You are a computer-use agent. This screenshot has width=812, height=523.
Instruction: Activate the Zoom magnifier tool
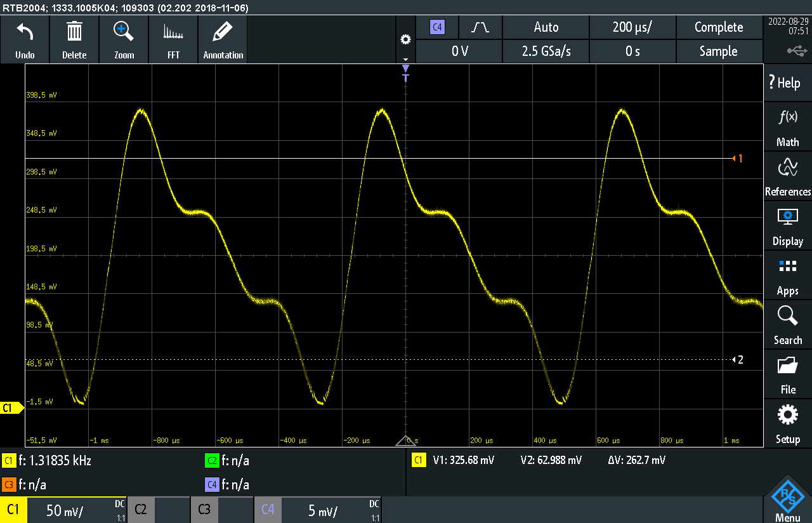(124, 32)
